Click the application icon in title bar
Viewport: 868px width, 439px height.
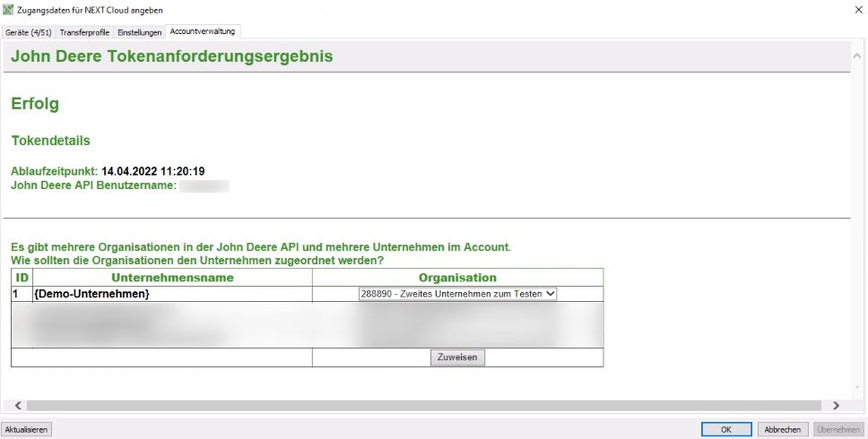click(x=8, y=9)
